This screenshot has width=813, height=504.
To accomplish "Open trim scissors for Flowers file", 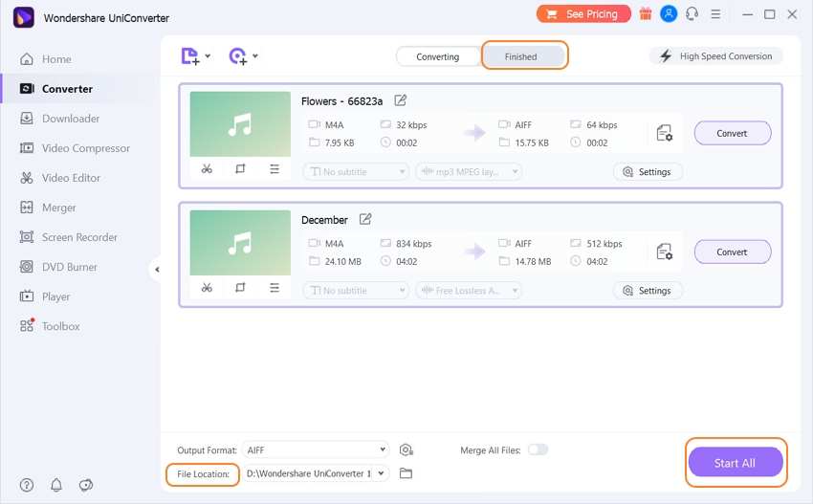I will (x=207, y=168).
